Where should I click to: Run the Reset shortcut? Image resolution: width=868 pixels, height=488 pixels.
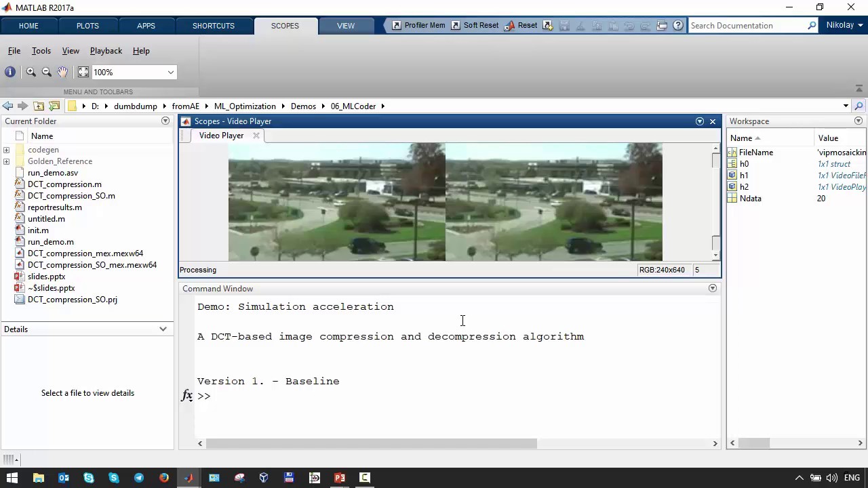pyautogui.click(x=521, y=25)
